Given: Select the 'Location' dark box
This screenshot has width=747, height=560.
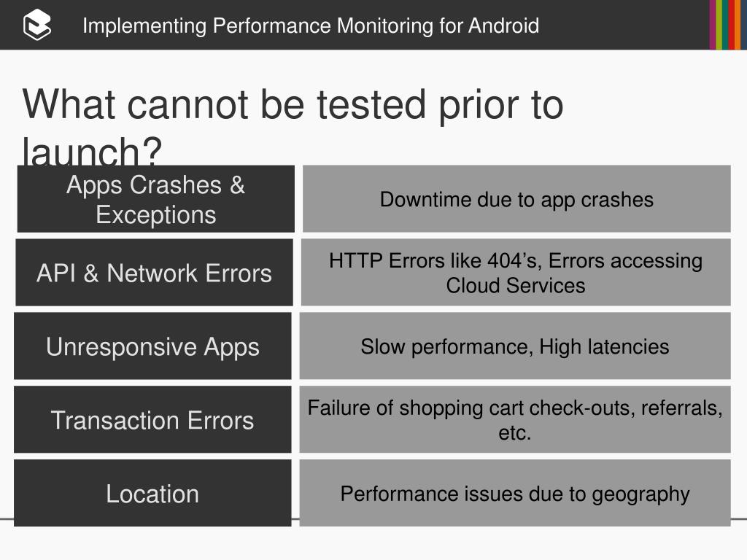Looking at the screenshot, I should (x=152, y=493).
